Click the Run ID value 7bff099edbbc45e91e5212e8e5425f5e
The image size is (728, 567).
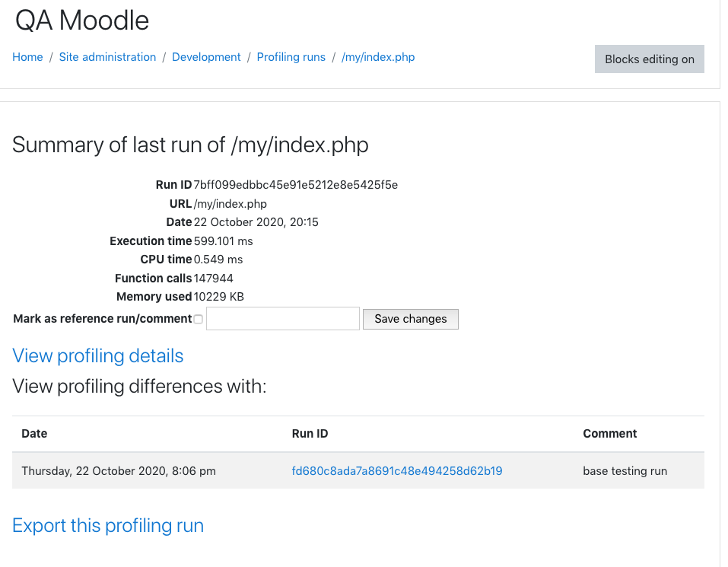click(x=296, y=185)
